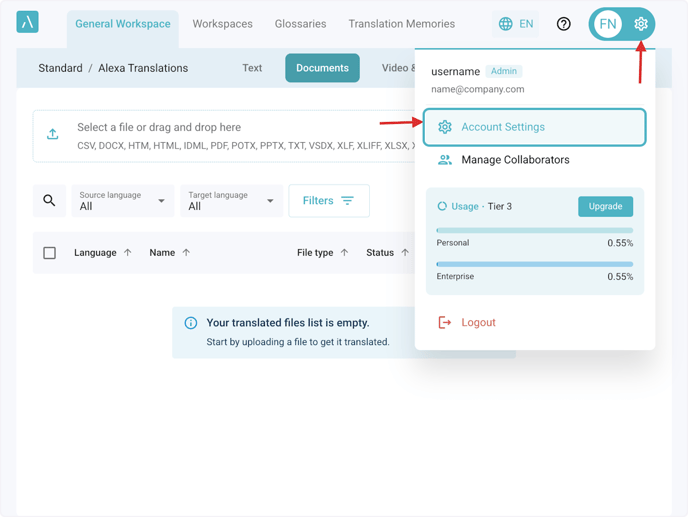Click the settings gear icon in header
Screen dimensions: 688x517
point(641,24)
